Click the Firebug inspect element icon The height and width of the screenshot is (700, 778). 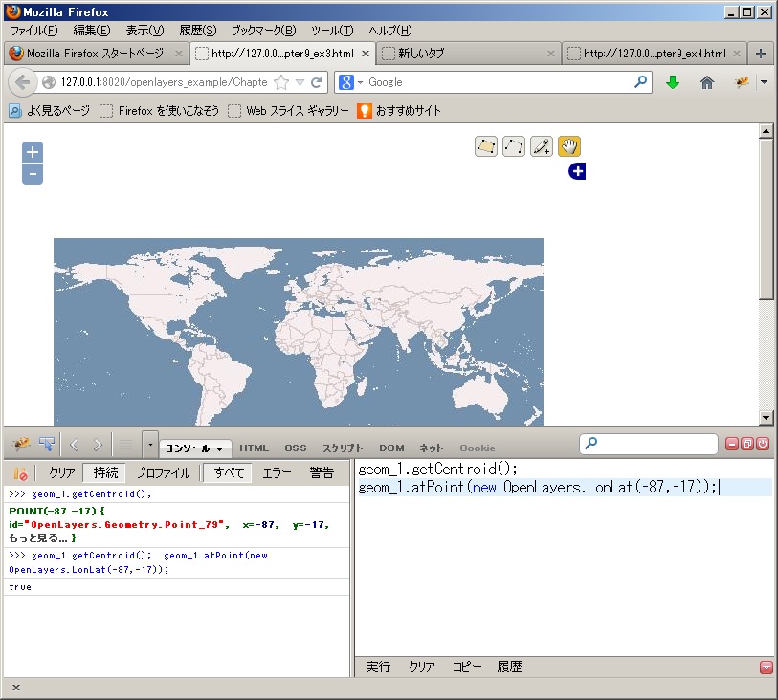point(46,445)
